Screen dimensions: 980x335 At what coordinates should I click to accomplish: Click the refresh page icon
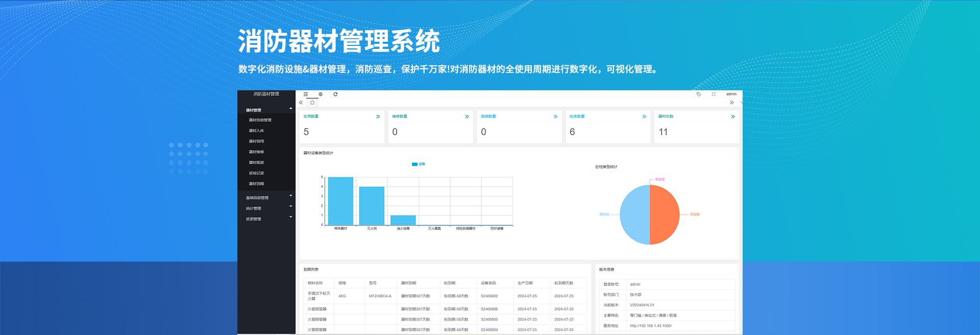(335, 94)
